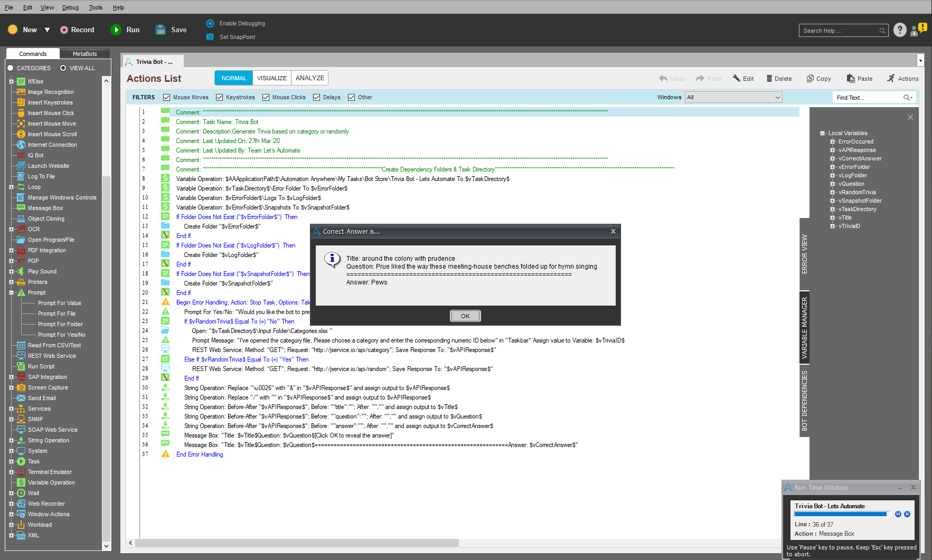
Task: Click the Find Text search magnifier icon
Action: click(908, 98)
